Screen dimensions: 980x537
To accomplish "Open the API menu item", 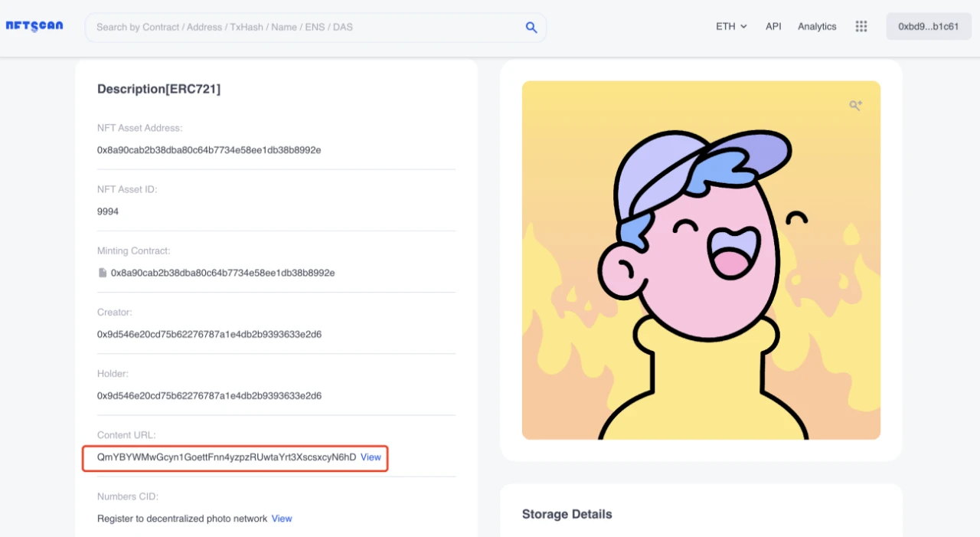I will [773, 26].
